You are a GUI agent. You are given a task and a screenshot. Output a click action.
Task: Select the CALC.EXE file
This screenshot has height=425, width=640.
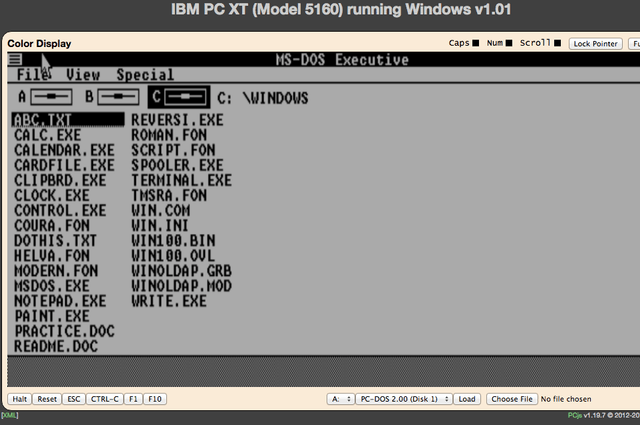[x=48, y=135]
